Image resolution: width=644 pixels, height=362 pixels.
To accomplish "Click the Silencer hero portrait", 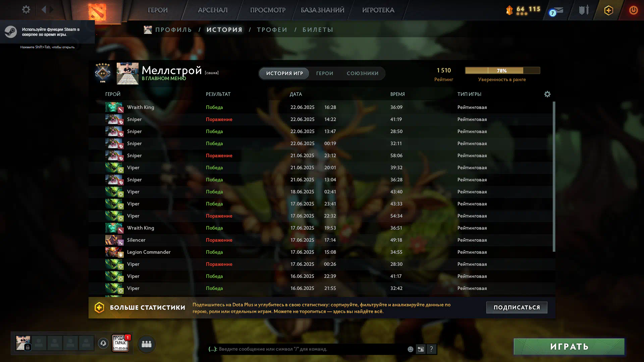I will coord(114,240).
